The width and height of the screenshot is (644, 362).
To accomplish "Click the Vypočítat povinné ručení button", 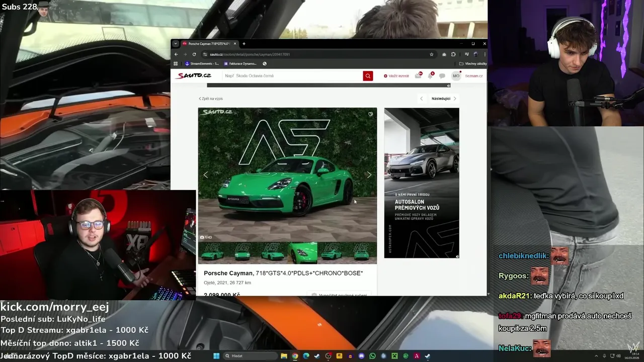I will pos(339,294).
